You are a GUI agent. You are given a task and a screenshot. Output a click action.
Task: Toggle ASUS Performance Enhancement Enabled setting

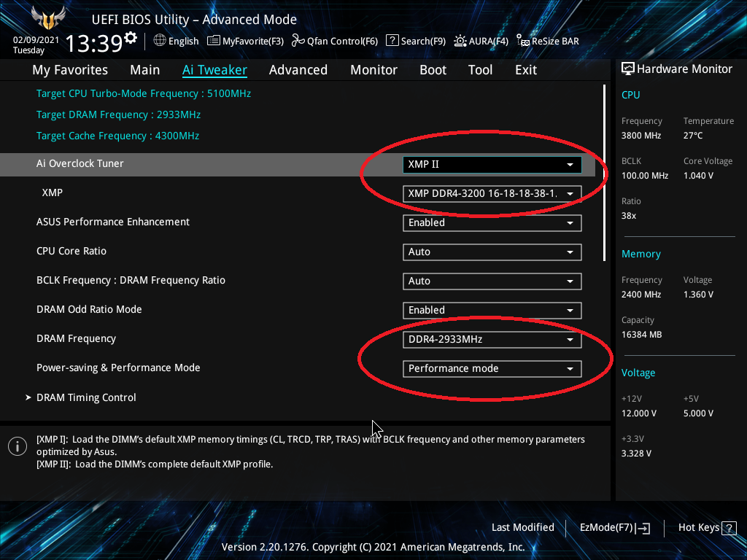pyautogui.click(x=492, y=223)
